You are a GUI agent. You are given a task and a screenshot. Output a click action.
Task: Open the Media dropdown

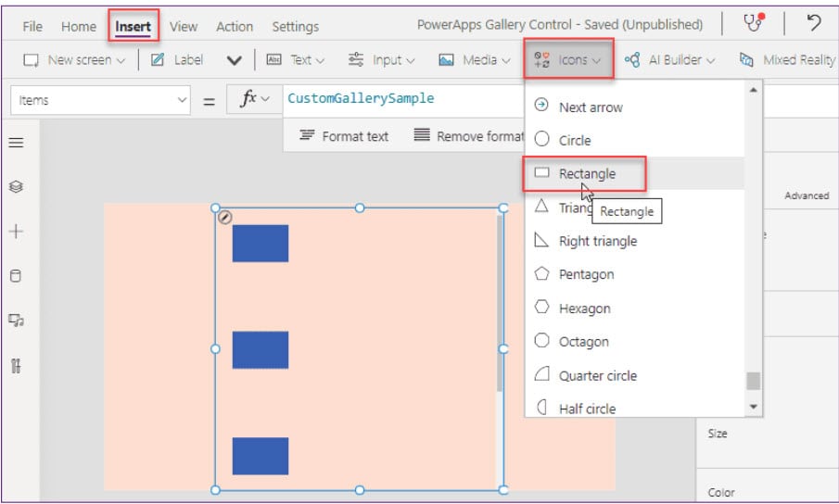(474, 60)
